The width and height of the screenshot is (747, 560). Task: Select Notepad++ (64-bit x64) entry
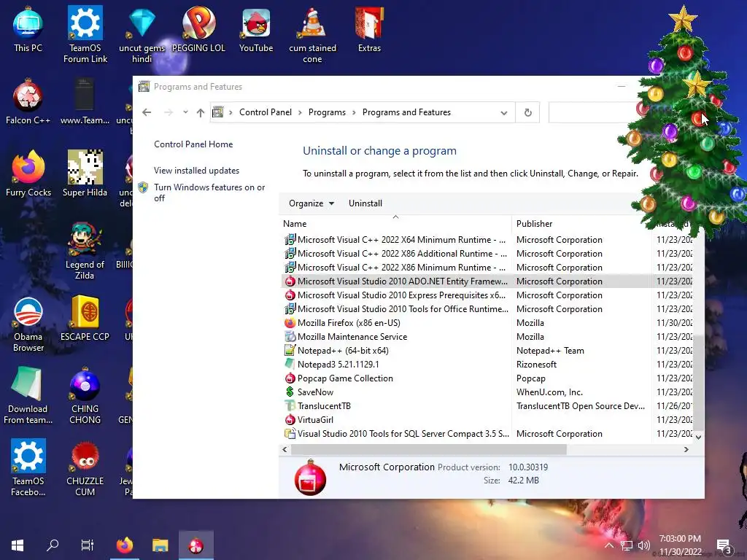click(x=487, y=351)
